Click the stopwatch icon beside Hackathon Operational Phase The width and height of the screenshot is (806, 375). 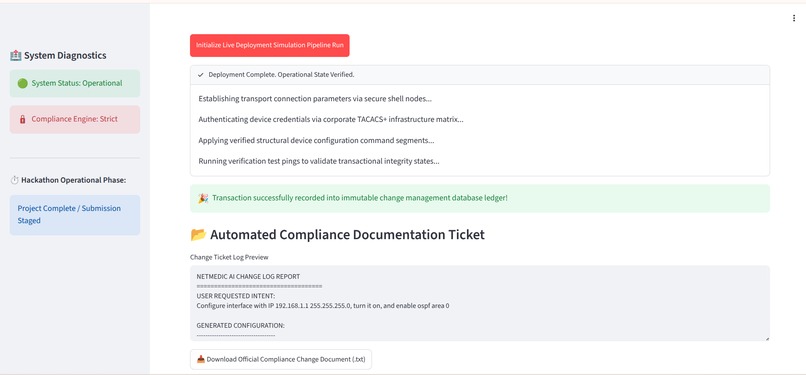(14, 180)
